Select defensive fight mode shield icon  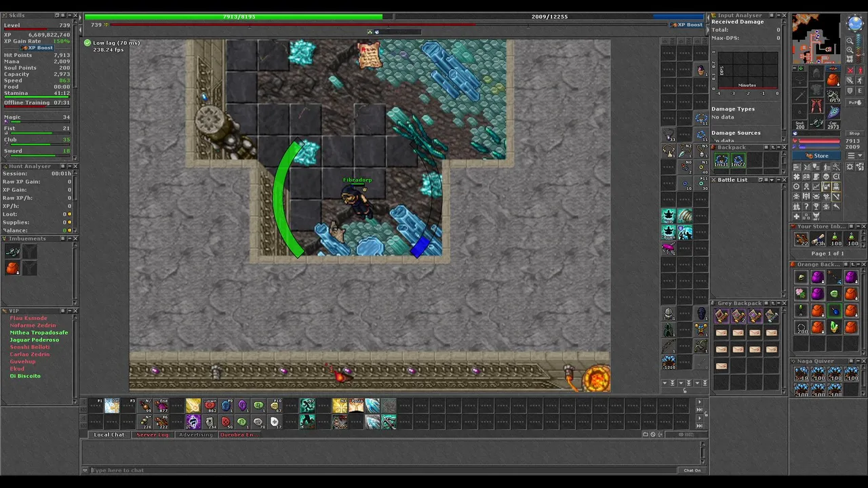pos(850,90)
